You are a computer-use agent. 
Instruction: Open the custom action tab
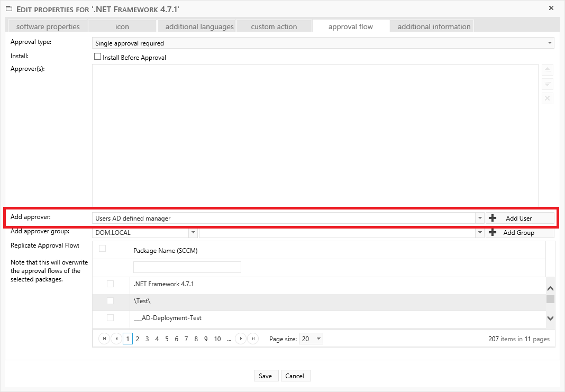click(274, 26)
